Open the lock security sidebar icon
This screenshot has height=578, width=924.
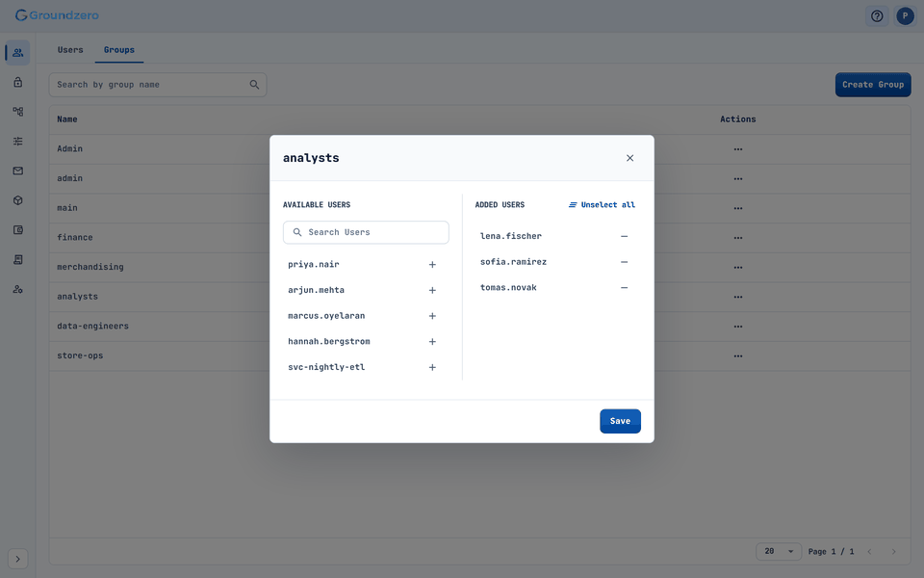pos(17,82)
